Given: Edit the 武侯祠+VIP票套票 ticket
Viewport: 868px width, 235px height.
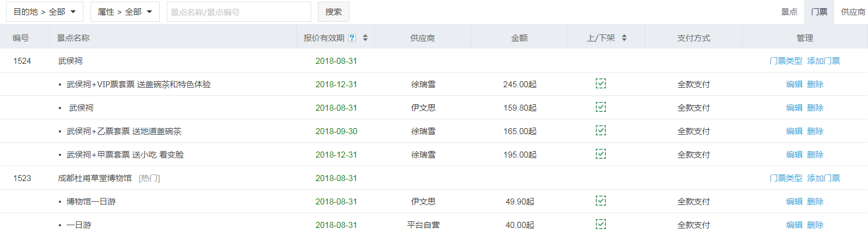Looking at the screenshot, I should pos(794,85).
